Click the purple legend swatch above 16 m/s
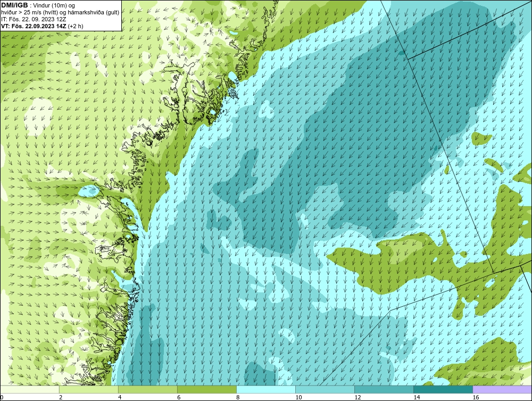Viewport: 532px width, 401px height. tap(502, 389)
